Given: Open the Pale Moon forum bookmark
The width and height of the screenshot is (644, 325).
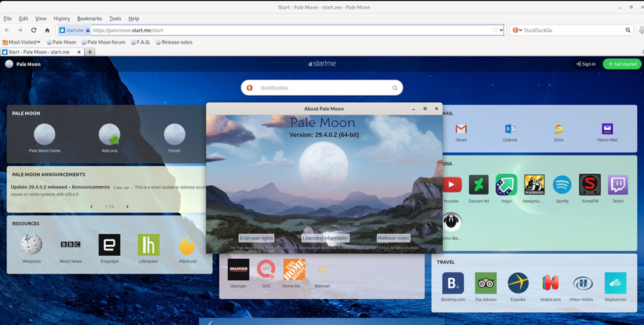Looking at the screenshot, I should pos(104,42).
